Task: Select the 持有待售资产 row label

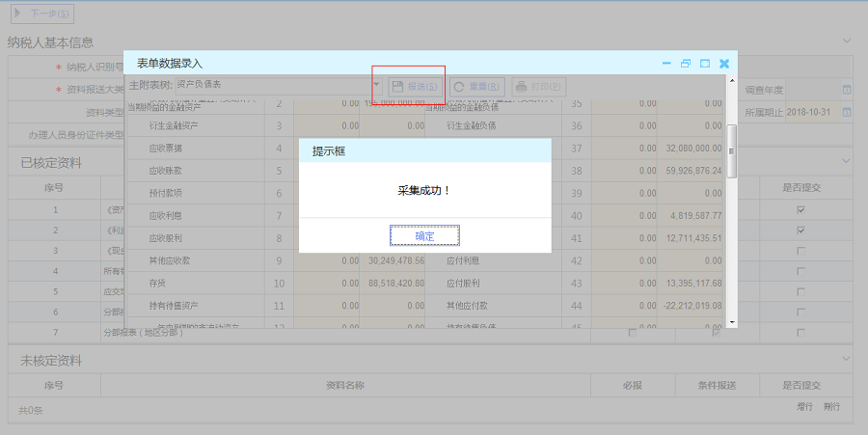Action: 174,306
